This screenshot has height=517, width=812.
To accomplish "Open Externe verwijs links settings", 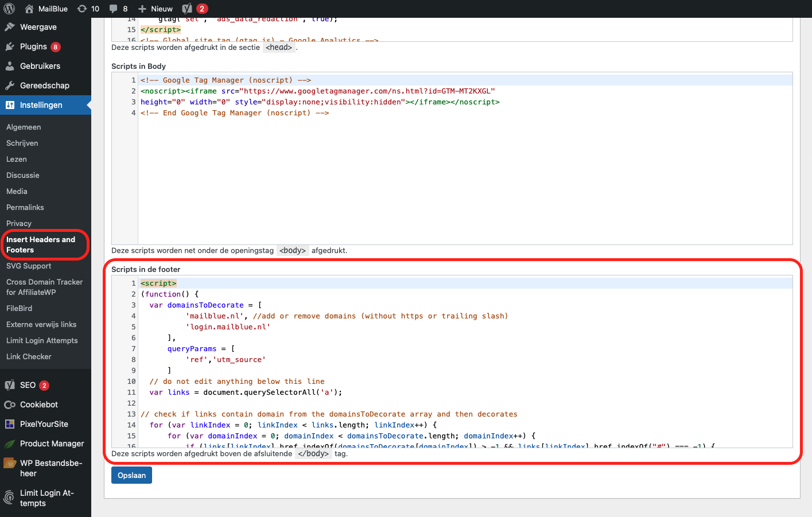I will click(x=41, y=324).
